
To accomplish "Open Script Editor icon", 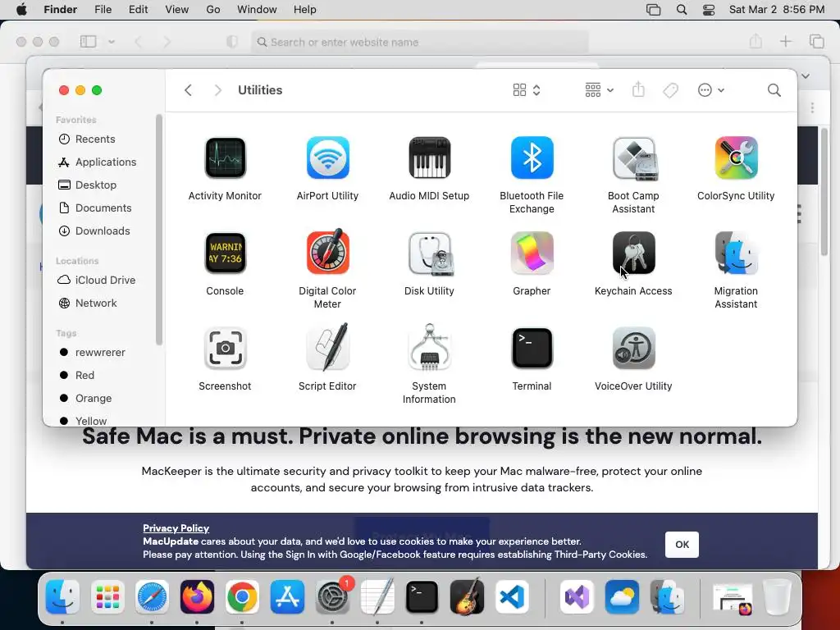I will (328, 347).
